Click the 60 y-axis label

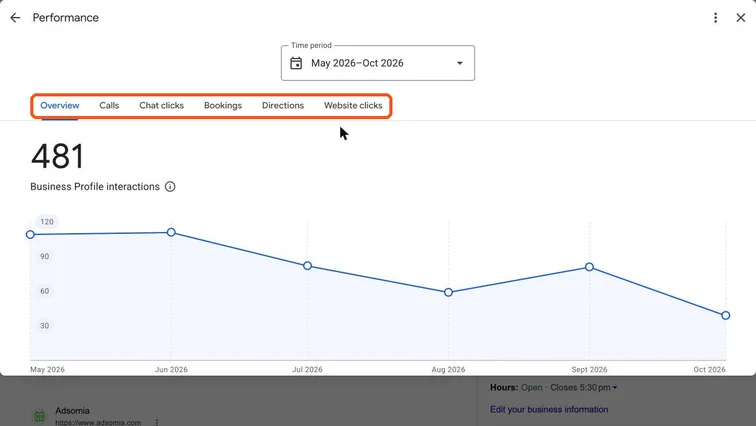click(x=45, y=291)
